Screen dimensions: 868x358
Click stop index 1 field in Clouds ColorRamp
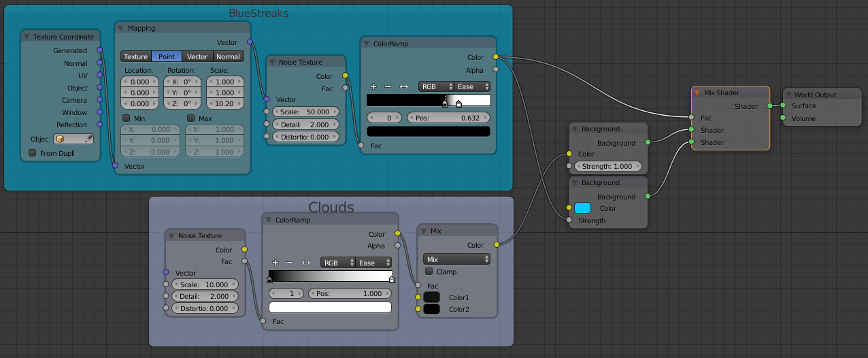point(286,293)
